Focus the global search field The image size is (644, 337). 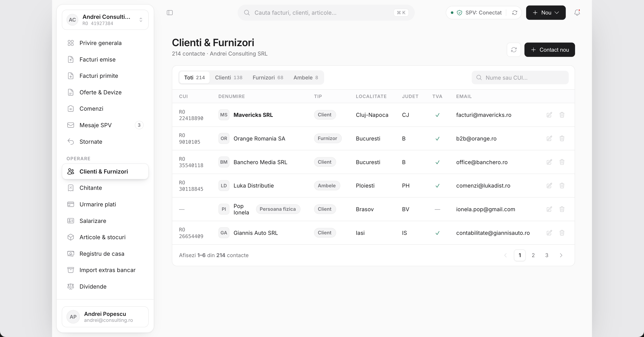(x=326, y=13)
